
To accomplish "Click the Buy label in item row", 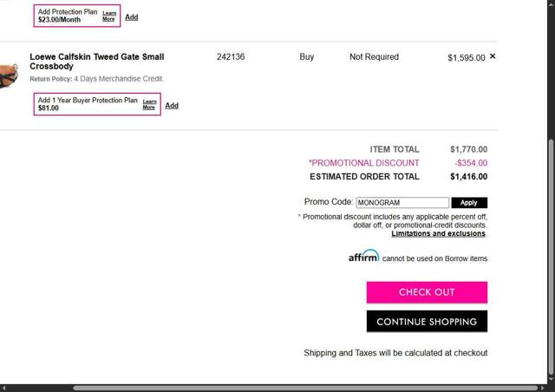I will (306, 56).
